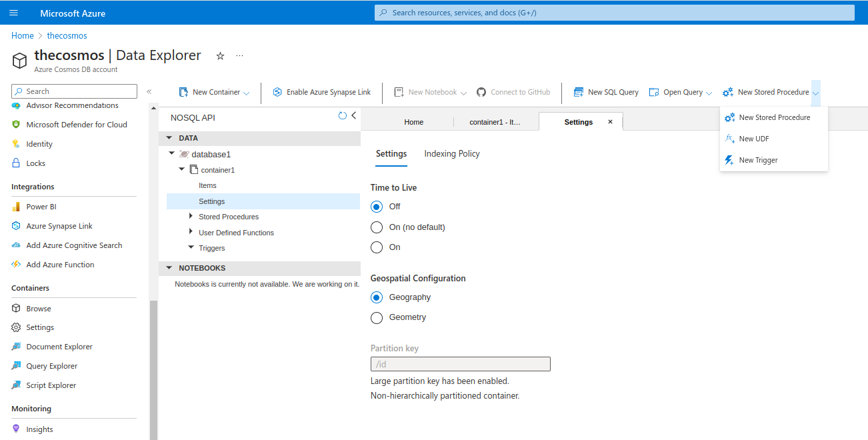Open the Open Query dropdown arrow
Image resolution: width=868 pixels, height=440 pixels.
click(709, 93)
